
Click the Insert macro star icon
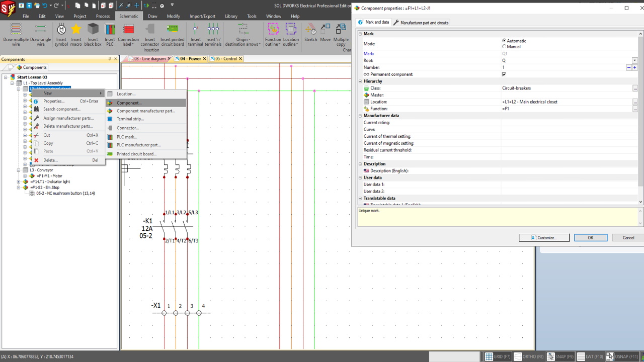[76, 29]
